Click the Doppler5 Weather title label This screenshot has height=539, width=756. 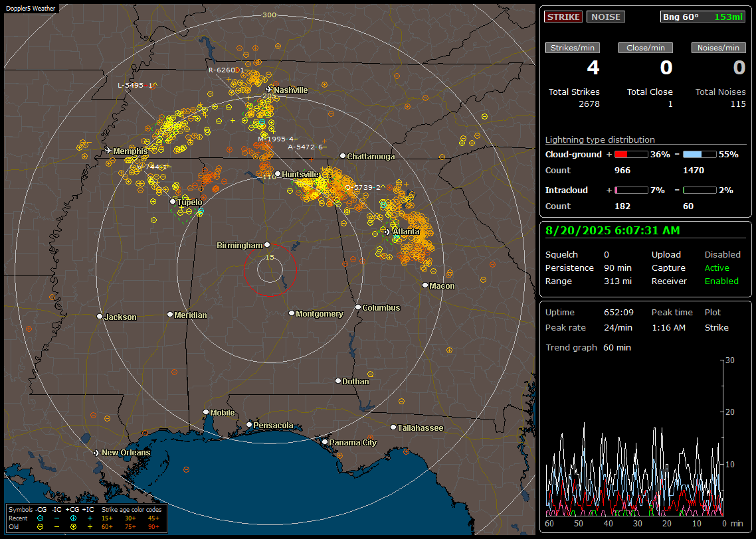pos(31,9)
